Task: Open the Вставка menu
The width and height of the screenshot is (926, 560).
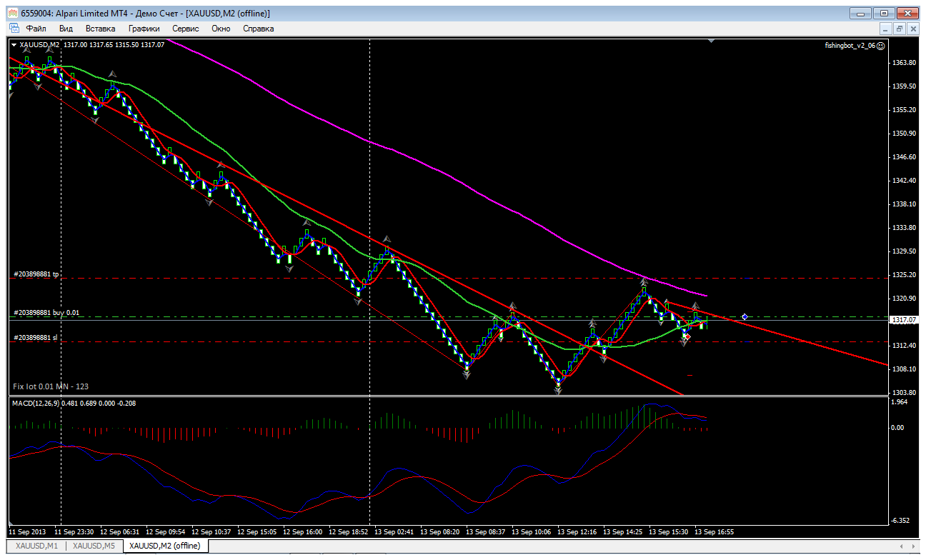Action: click(100, 29)
